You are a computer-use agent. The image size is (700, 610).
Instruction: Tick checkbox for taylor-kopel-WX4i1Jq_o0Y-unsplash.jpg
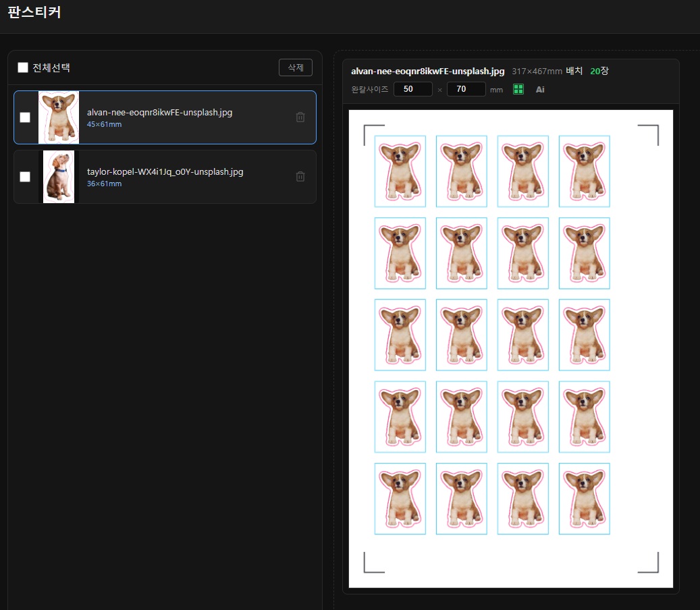(x=25, y=177)
